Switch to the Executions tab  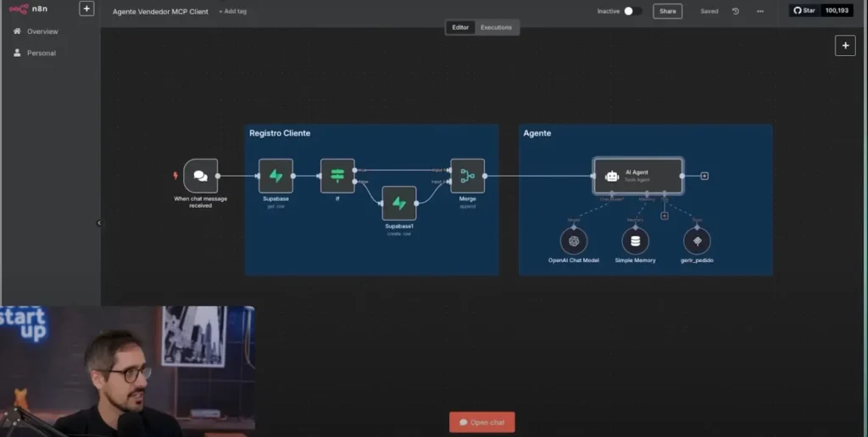pos(496,27)
